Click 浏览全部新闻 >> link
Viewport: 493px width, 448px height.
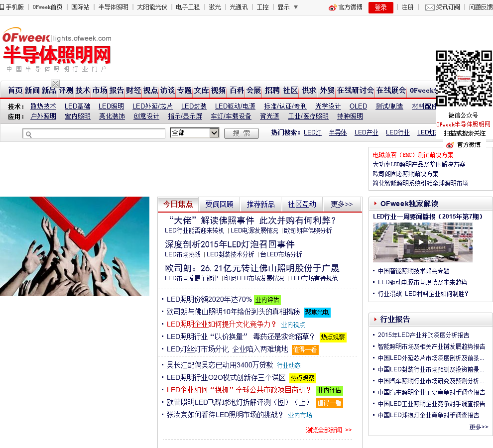point(329,430)
